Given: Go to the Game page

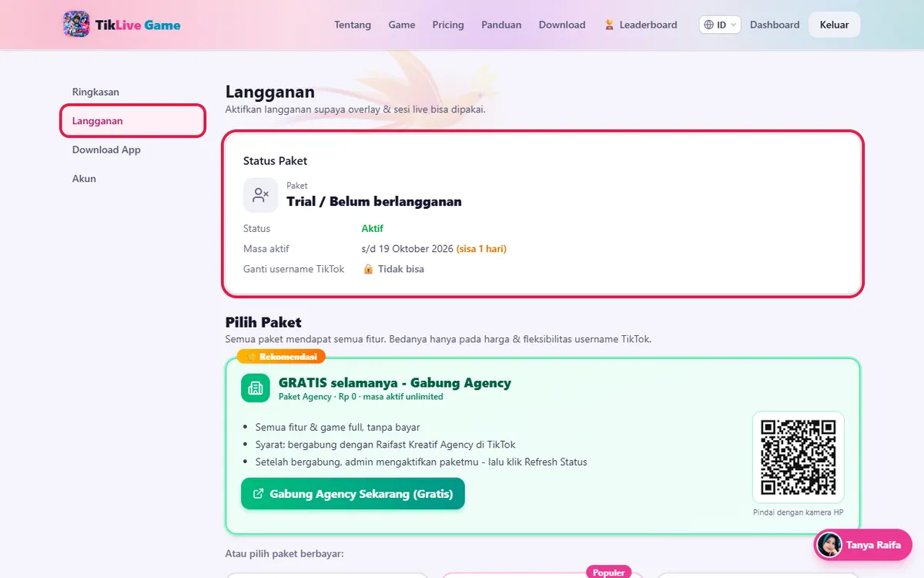Looking at the screenshot, I should (x=402, y=25).
